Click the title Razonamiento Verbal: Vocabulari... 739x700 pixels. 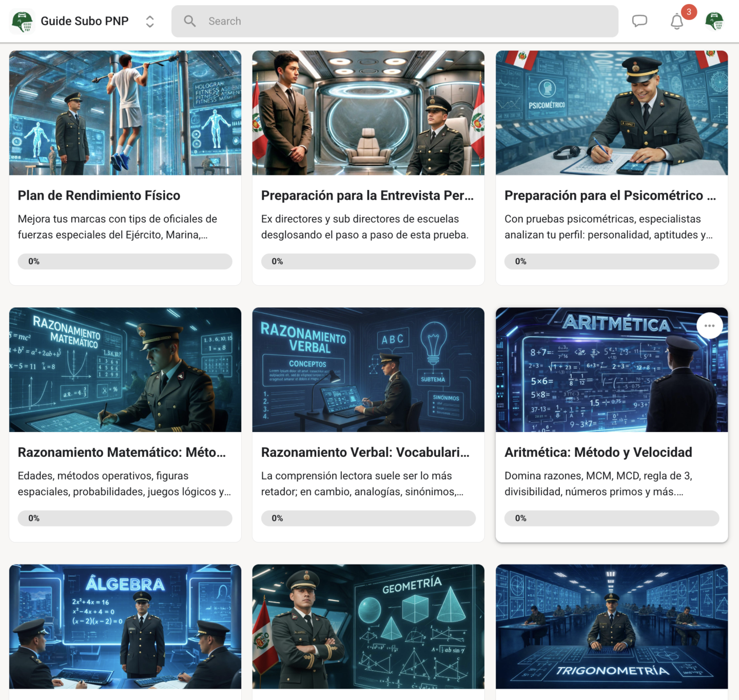click(x=365, y=452)
